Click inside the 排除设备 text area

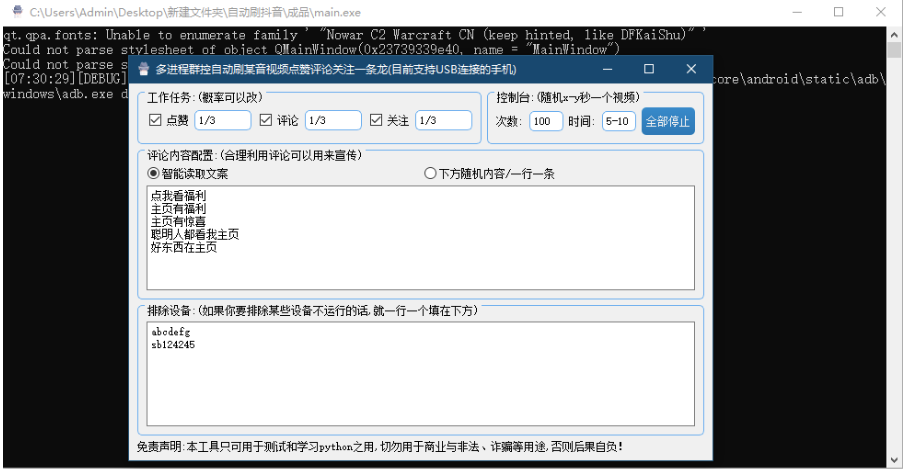[x=420, y=375]
